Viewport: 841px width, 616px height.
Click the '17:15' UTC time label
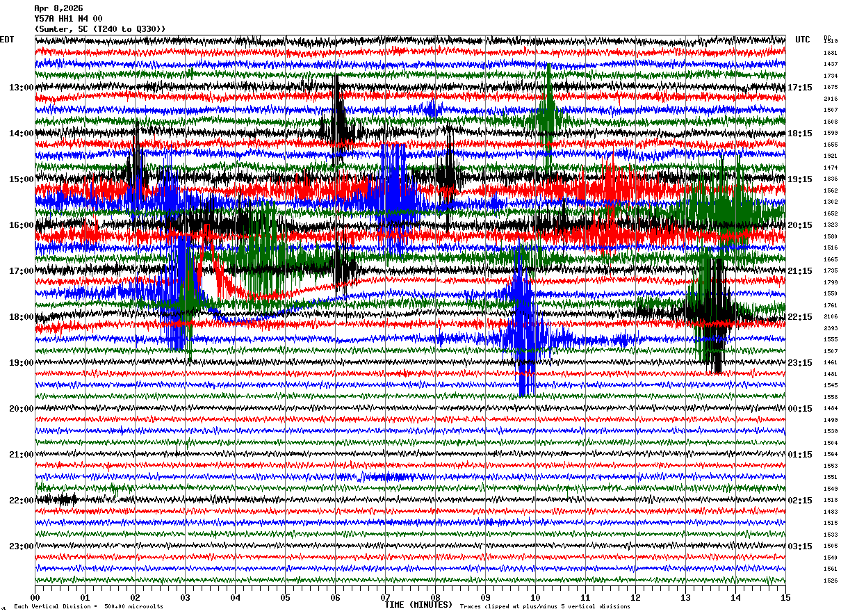coord(800,88)
